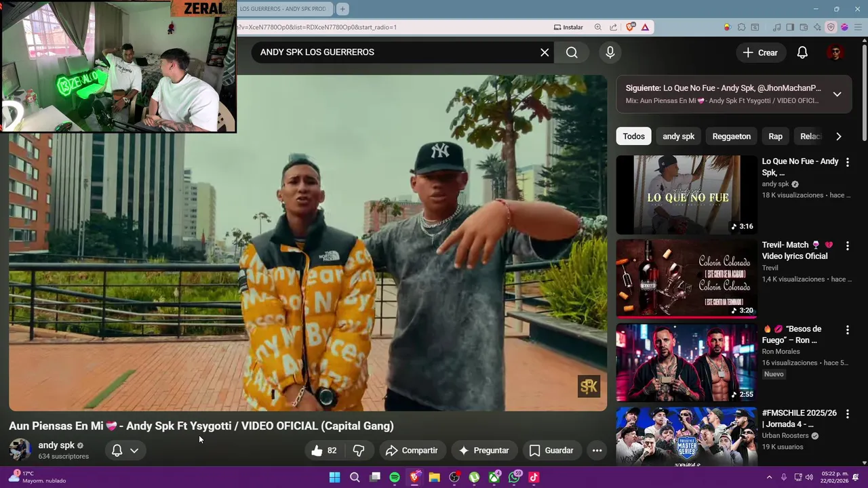Select the Todos filter chip
Viewport: 868px width, 488px height.
pyautogui.click(x=633, y=136)
